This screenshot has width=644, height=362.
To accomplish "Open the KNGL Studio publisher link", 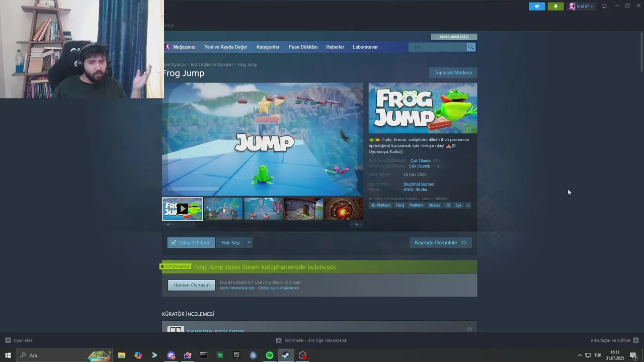I will tap(415, 190).
